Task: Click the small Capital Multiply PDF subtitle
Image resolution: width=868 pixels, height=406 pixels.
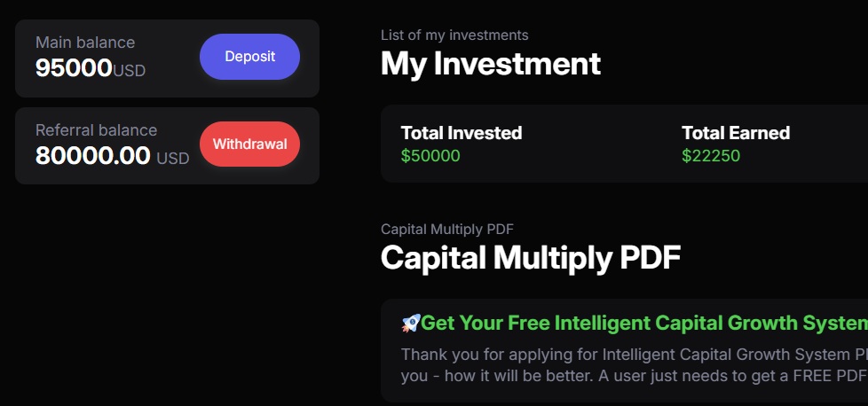Action: (447, 230)
